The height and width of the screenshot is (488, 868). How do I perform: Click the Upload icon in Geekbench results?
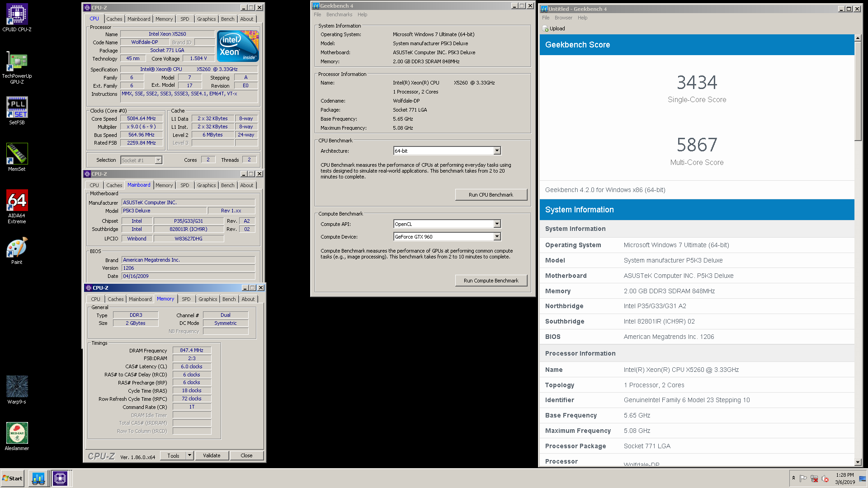(x=545, y=28)
